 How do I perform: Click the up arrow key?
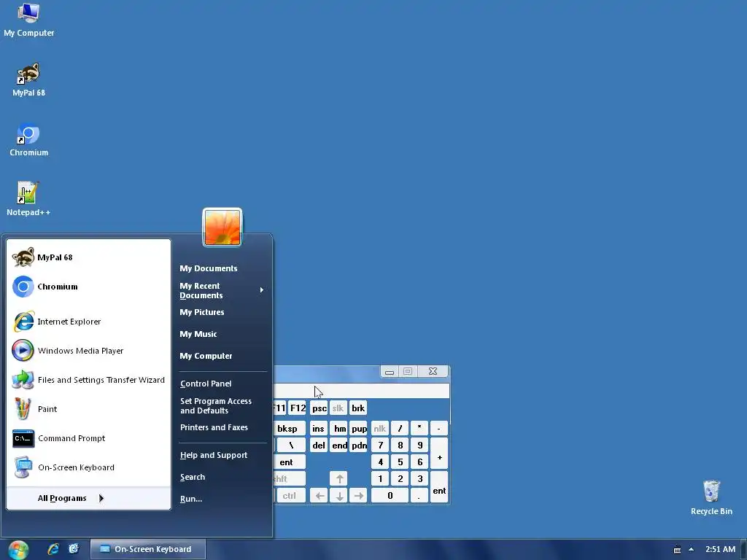point(338,478)
